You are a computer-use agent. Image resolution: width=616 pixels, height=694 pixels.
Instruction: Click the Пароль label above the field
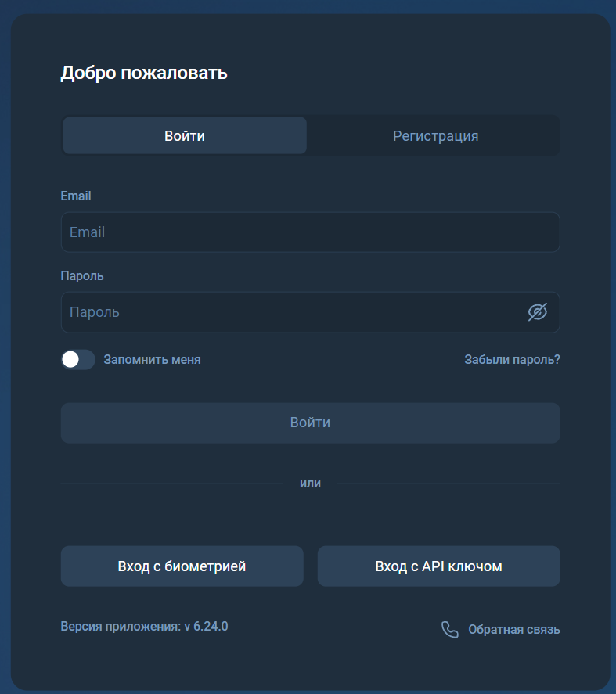[x=82, y=275]
